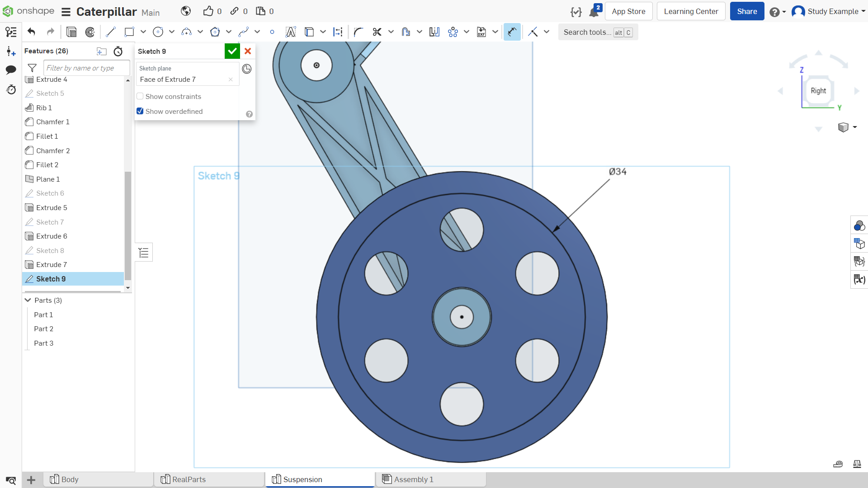Select the Center point circle tool
The image size is (868, 488).
tap(158, 32)
